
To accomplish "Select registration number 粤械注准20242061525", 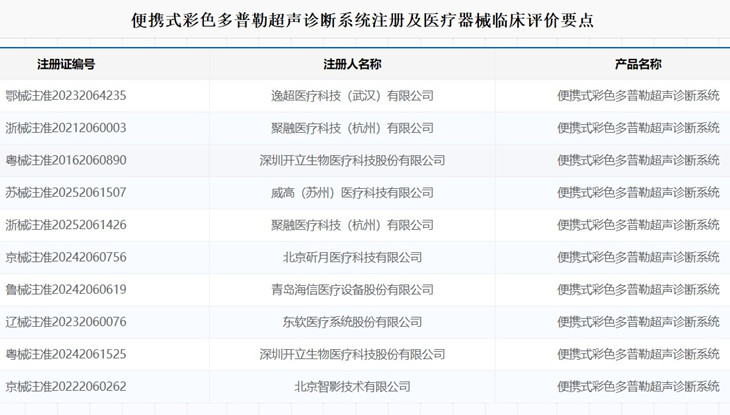I will 66,354.
